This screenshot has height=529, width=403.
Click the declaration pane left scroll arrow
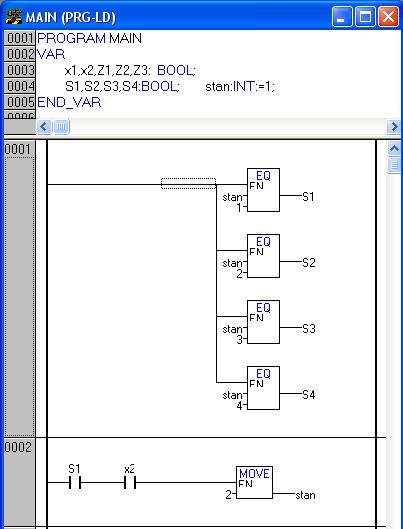coord(44,127)
